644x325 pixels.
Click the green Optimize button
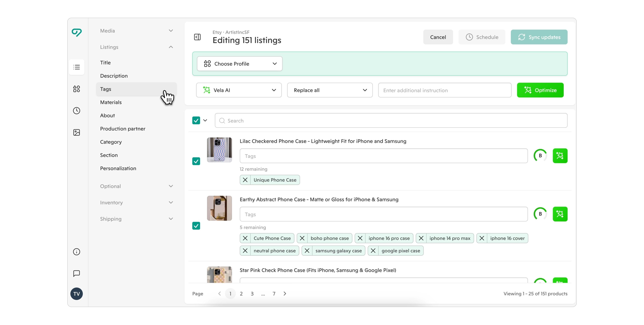coord(540,90)
